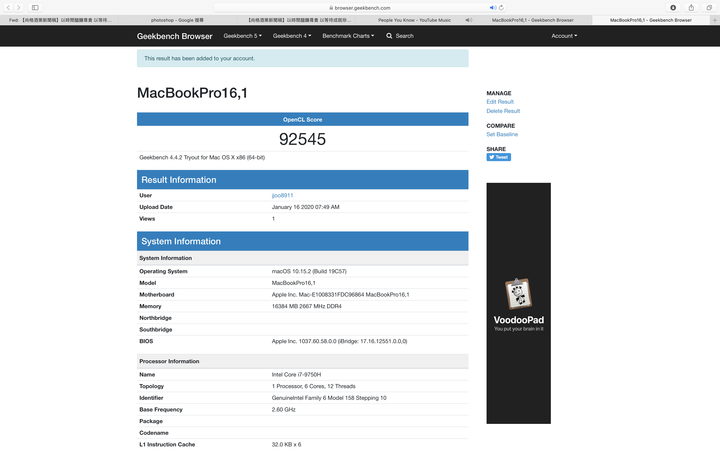Viewport: 720px width, 450px height.
Task: Click the MacBookPro16,1 page heading
Action: tap(192, 93)
